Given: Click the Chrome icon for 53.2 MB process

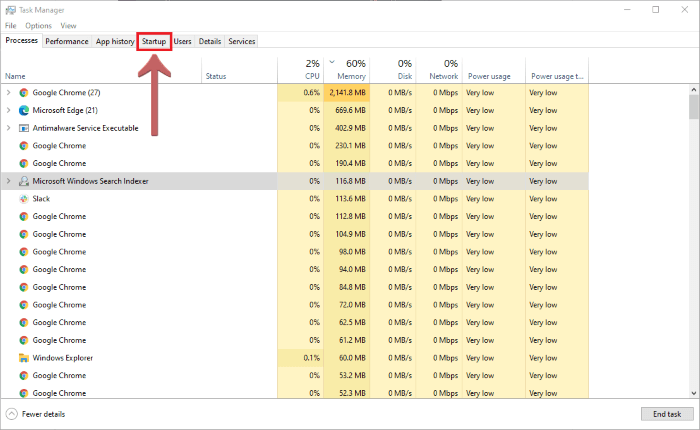Looking at the screenshot, I should click(x=24, y=376).
